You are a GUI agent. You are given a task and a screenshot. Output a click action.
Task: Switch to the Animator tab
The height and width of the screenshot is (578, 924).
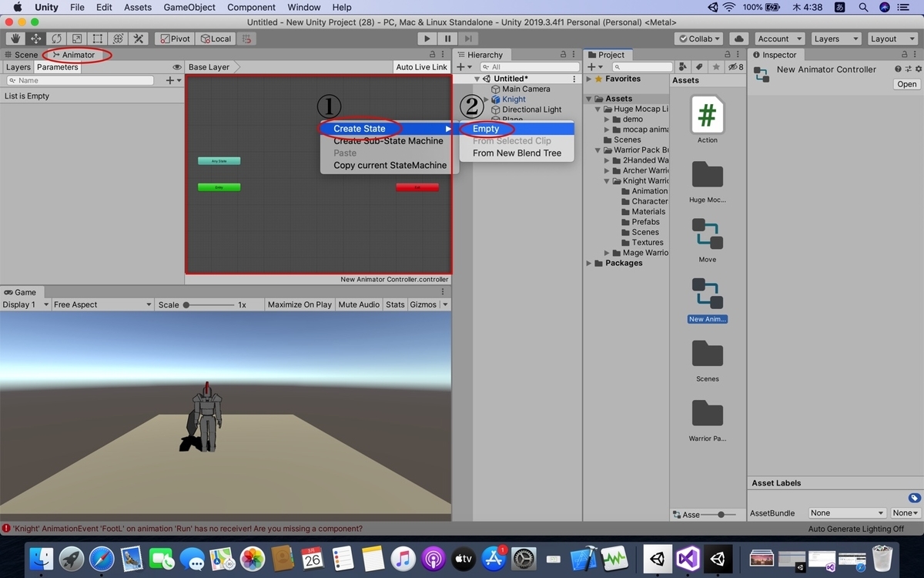75,55
